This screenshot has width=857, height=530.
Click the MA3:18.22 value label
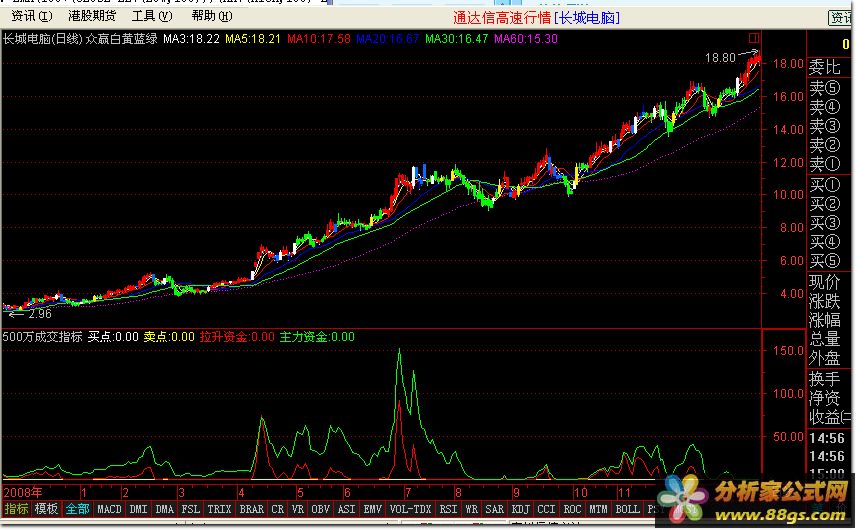click(191, 39)
